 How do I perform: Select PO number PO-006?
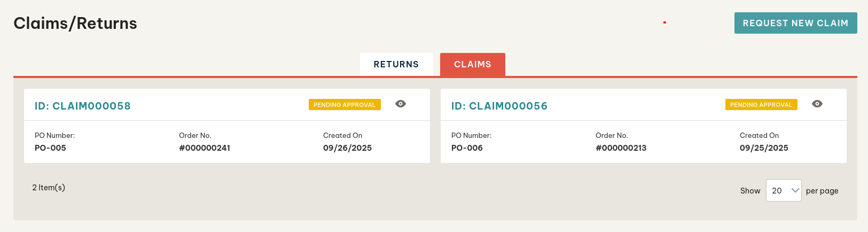[467, 148]
